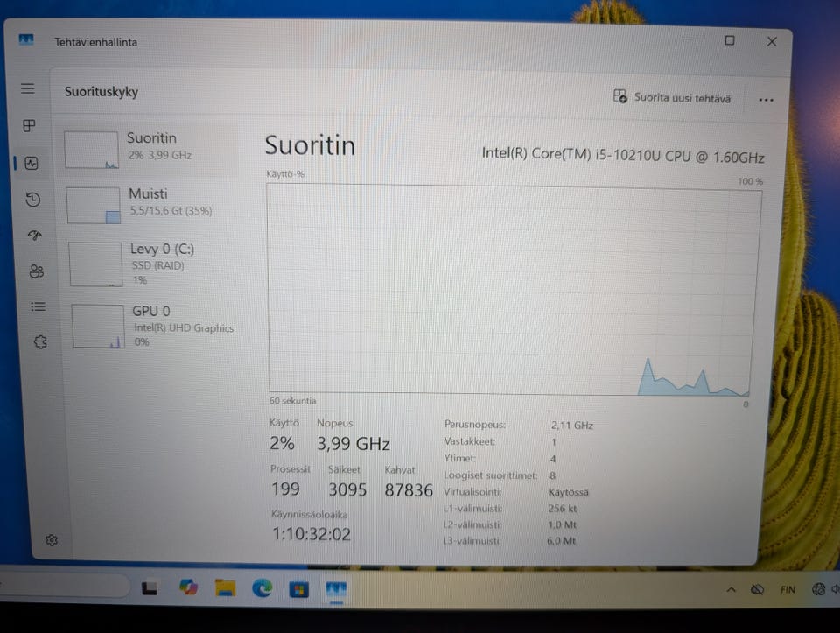The height and width of the screenshot is (633, 840).
Task: Click the Levy 0 mini graph thumbnail
Action: click(95, 264)
